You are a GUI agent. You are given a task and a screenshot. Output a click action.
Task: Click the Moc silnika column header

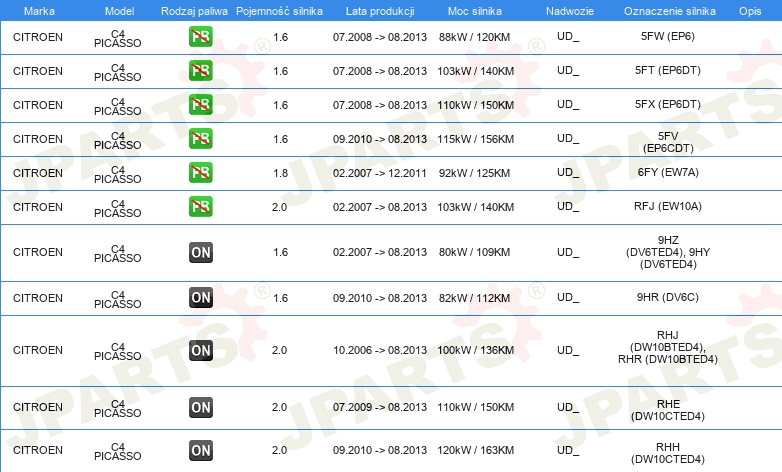point(475,11)
